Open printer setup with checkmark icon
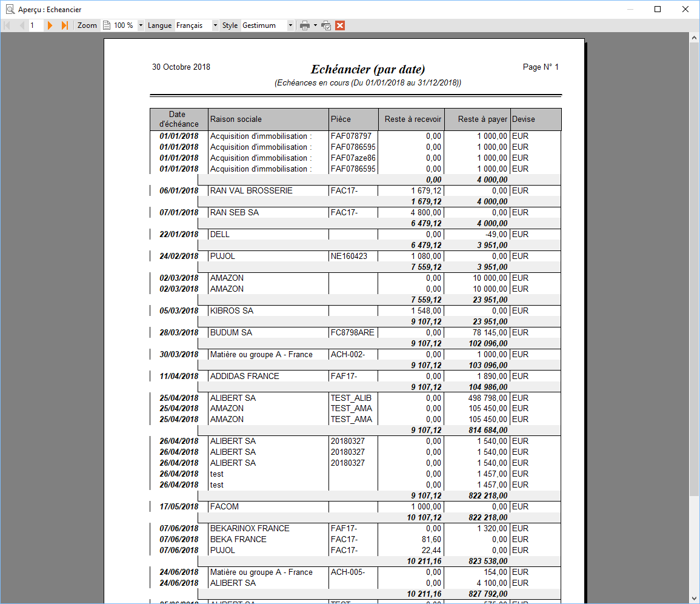The width and height of the screenshot is (700, 604). point(326,25)
